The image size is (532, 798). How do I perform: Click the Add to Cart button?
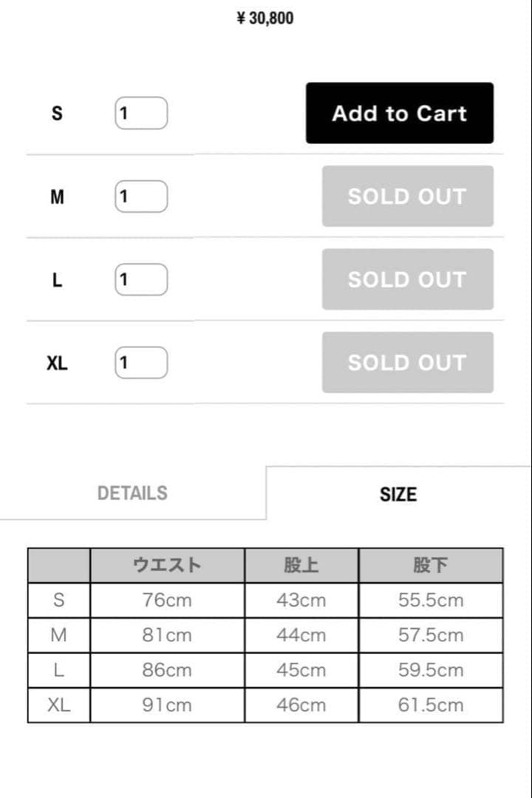pyautogui.click(x=400, y=113)
